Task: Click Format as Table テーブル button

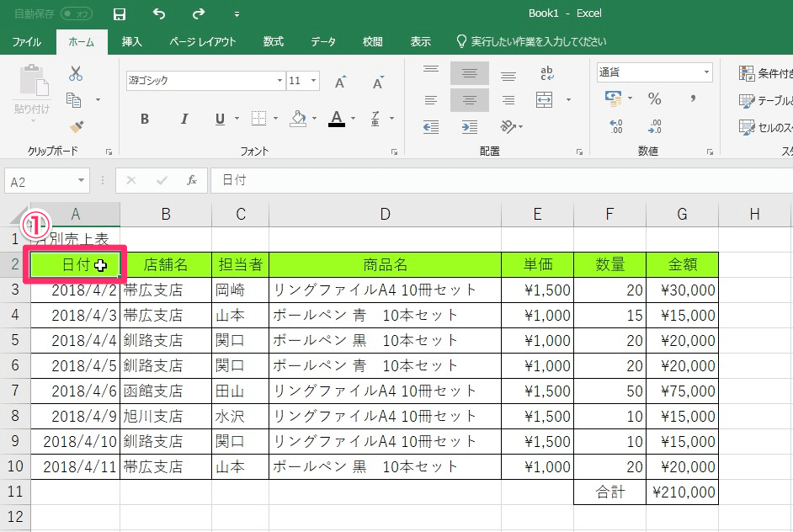Action: click(764, 101)
